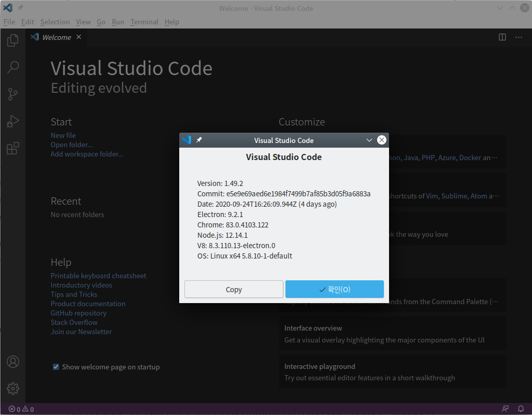Click Join our Newsletter link
The width and height of the screenshot is (532, 415).
(81, 332)
